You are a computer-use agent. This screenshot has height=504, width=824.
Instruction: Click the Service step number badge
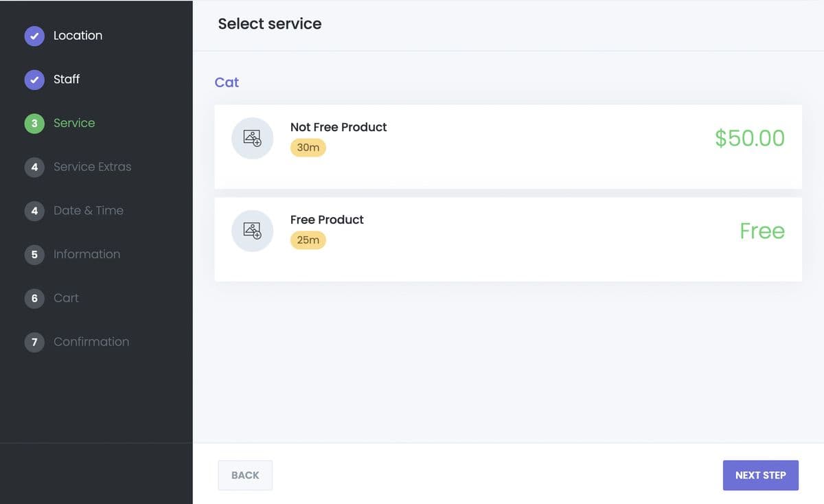pyautogui.click(x=34, y=124)
